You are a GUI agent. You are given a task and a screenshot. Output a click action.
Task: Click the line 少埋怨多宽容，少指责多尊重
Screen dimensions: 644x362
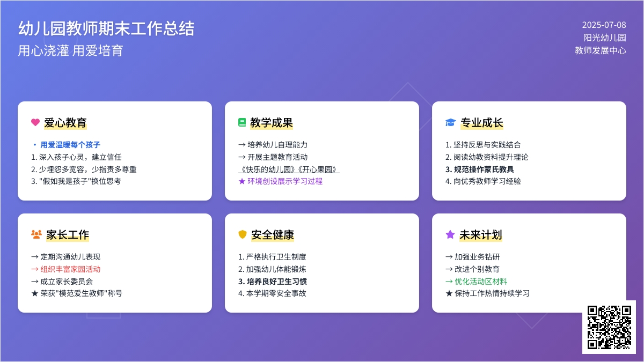tap(84, 169)
